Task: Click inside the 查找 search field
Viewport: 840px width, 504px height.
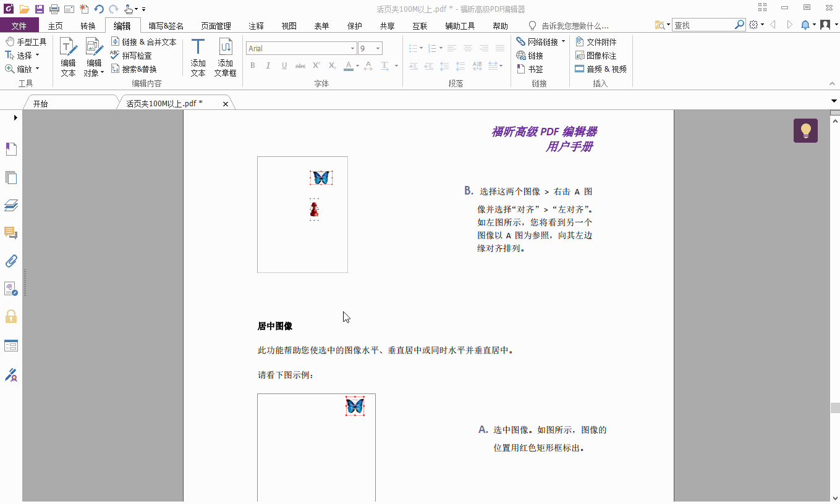Action: click(705, 25)
